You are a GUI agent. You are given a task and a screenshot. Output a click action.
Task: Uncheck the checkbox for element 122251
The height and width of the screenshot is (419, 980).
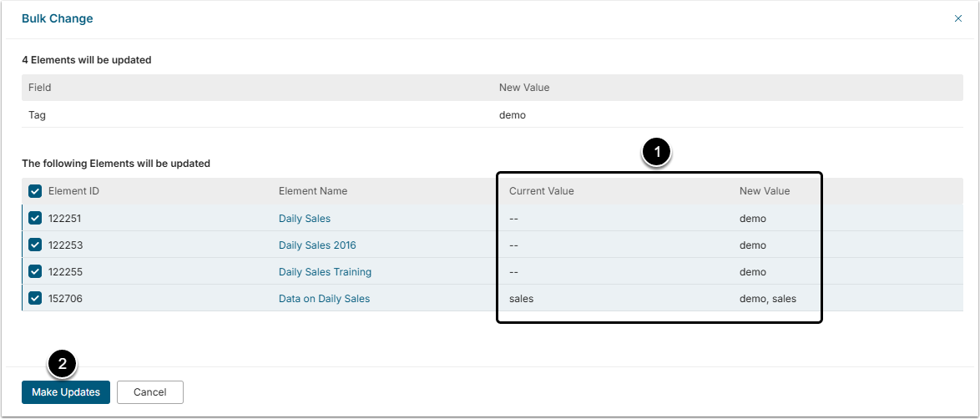click(35, 218)
